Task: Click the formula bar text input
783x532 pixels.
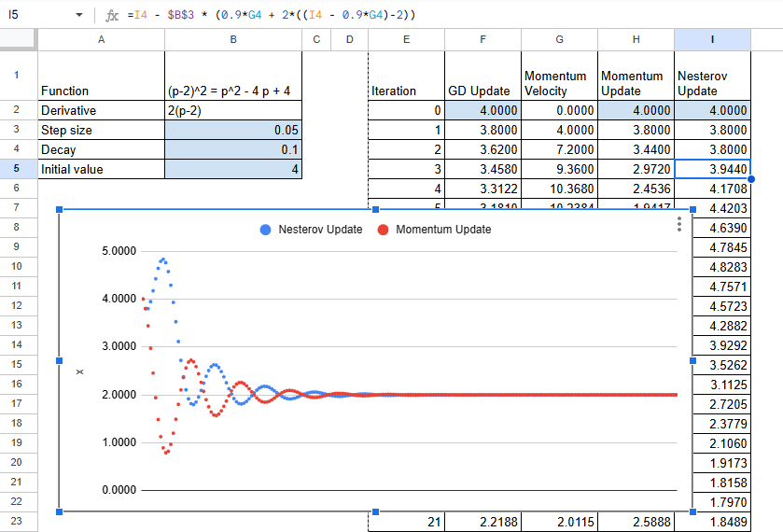Action: coord(450,15)
